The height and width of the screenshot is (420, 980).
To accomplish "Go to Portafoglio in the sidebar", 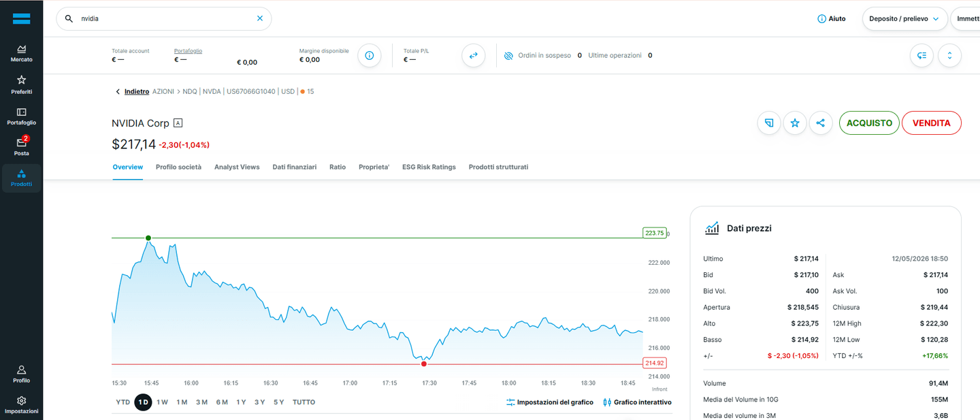I will 21,116.
